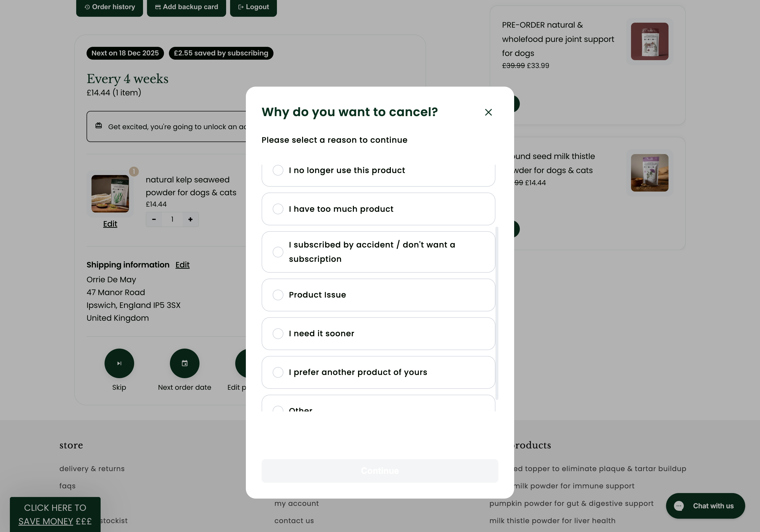
Task: Open milk thistle powder product thumbnail
Action: pyautogui.click(x=650, y=173)
